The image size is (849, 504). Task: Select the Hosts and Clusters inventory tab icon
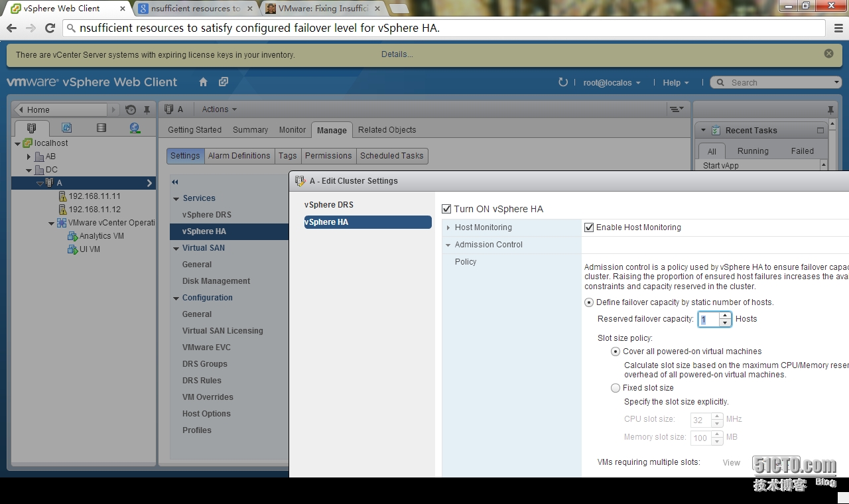[31, 128]
